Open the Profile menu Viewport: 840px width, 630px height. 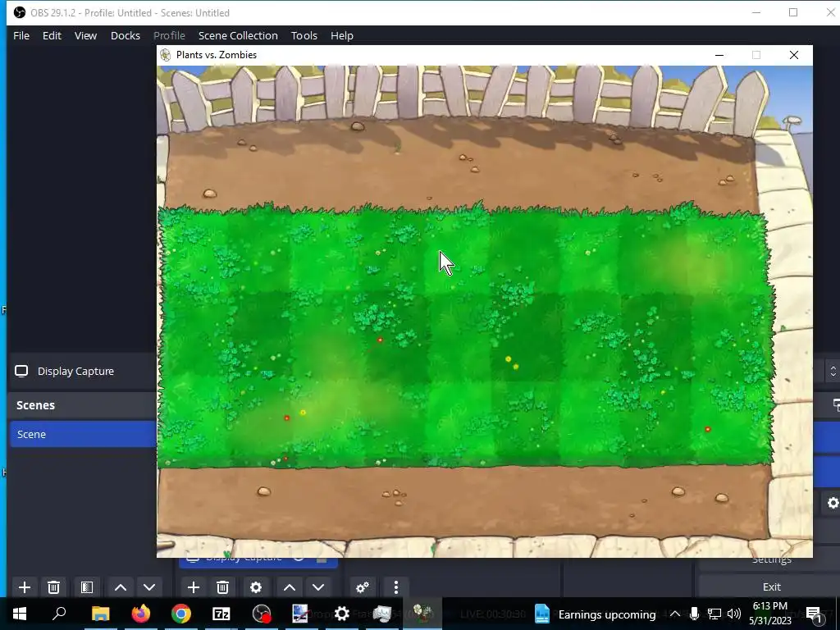(x=169, y=35)
